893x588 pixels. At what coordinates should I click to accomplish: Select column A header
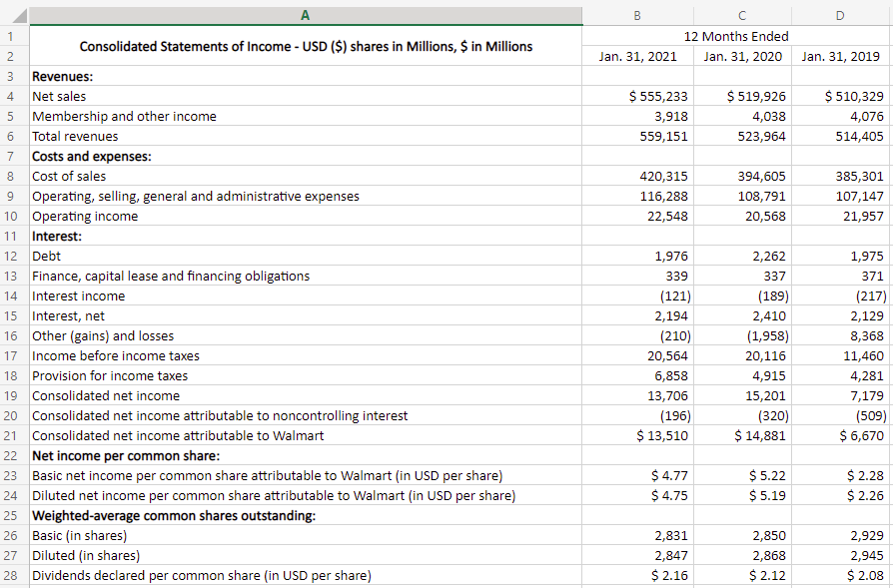coord(305,16)
